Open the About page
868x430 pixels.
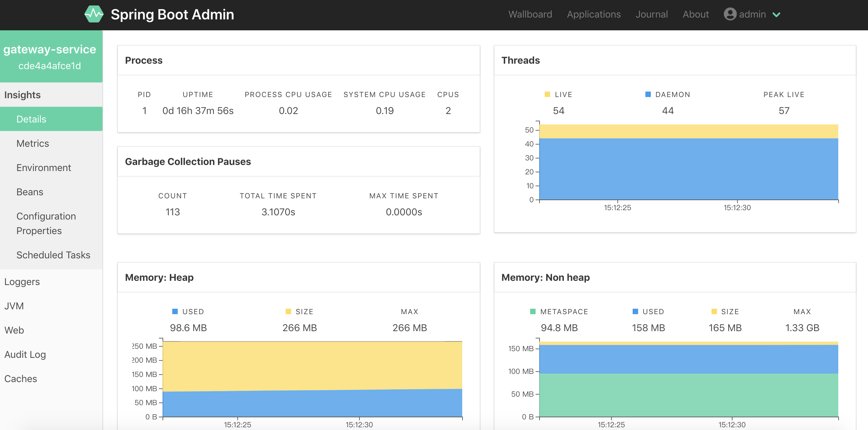pyautogui.click(x=695, y=14)
